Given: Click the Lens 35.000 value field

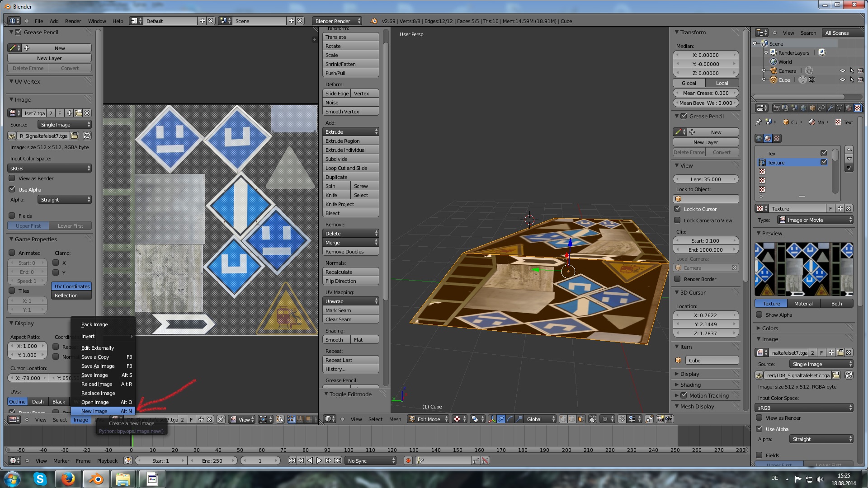Looking at the screenshot, I should (x=705, y=179).
